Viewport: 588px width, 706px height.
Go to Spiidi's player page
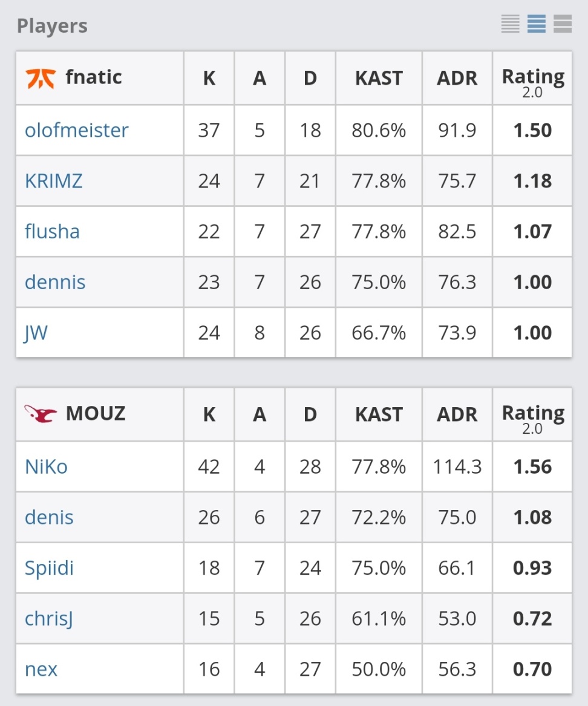tap(49, 568)
